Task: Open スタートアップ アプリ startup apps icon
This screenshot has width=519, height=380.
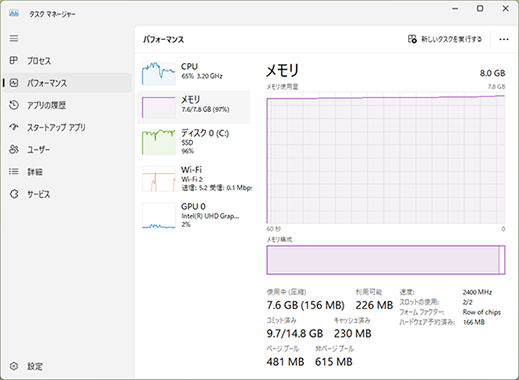Action: coord(14,127)
